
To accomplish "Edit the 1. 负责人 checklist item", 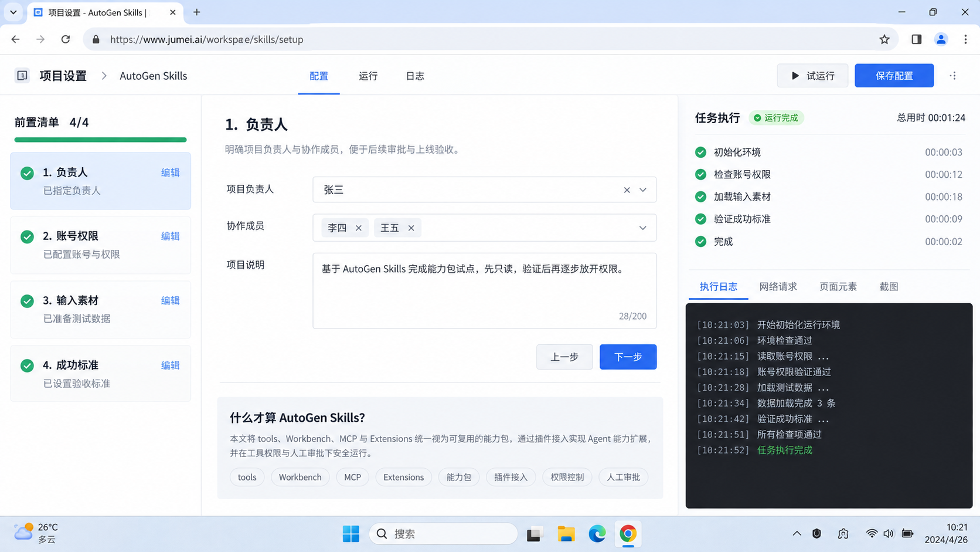I will 170,172.
